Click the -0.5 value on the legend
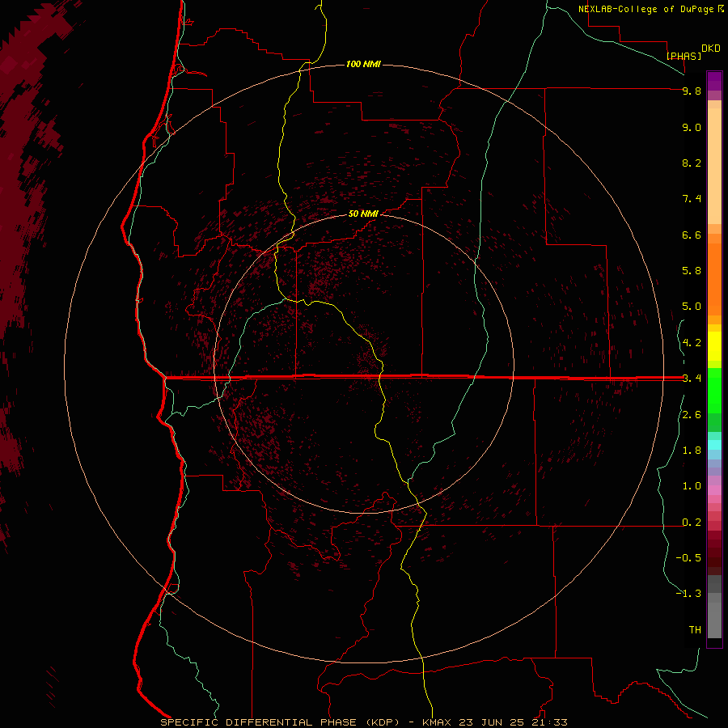This screenshot has height=728, width=728. click(688, 558)
